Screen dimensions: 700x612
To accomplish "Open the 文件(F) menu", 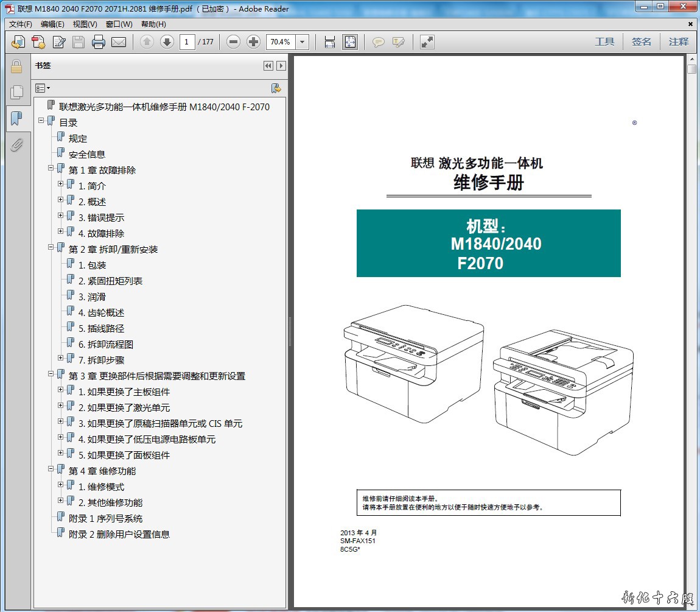I will pyautogui.click(x=21, y=24).
